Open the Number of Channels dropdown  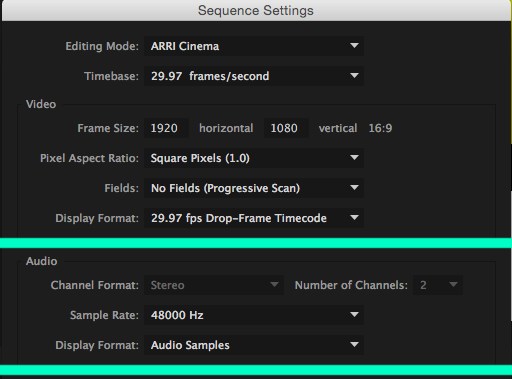pos(438,285)
